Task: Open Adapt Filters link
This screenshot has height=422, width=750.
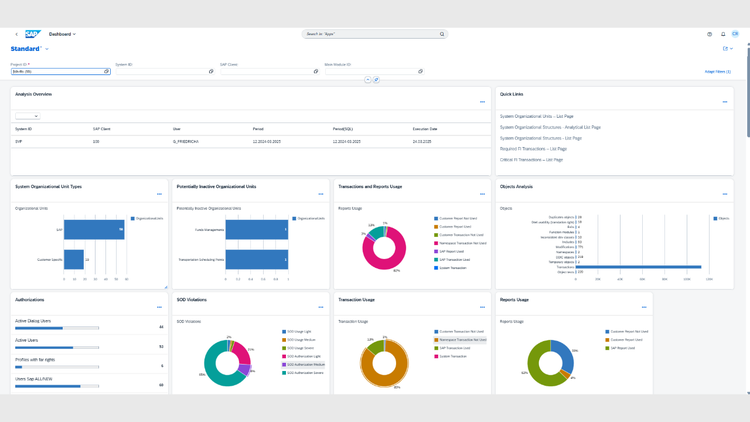Action: [x=717, y=72]
